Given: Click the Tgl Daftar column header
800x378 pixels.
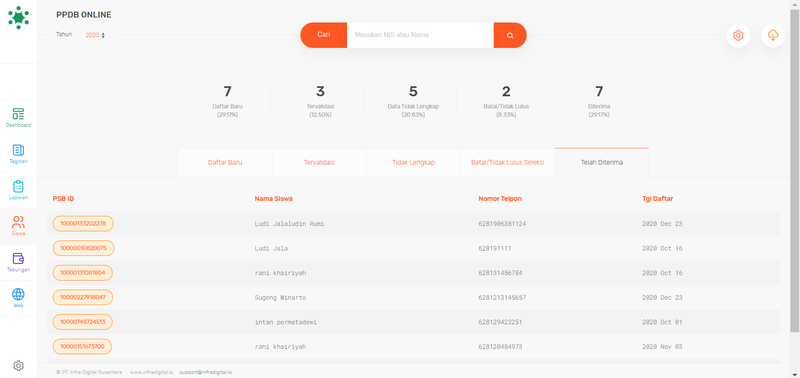Looking at the screenshot, I should (x=657, y=199).
